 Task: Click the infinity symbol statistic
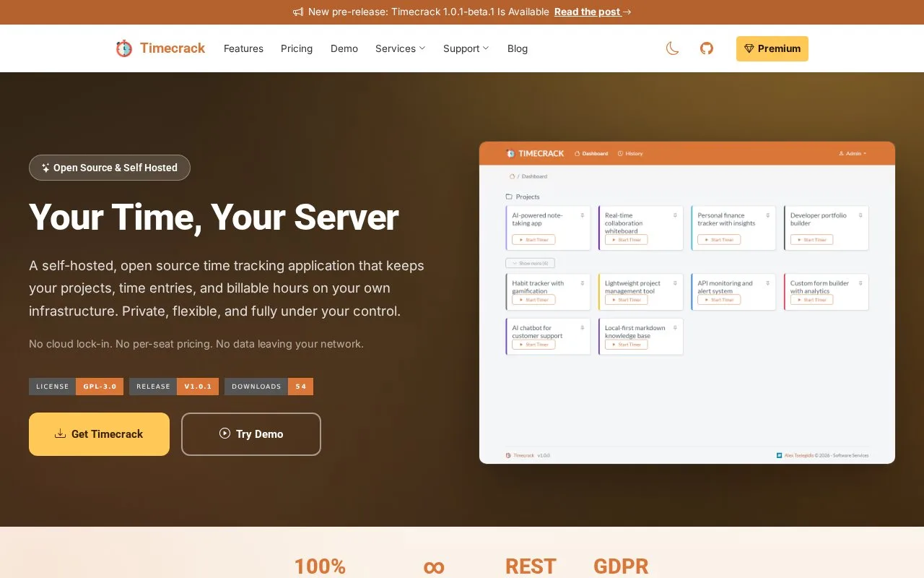point(434,567)
